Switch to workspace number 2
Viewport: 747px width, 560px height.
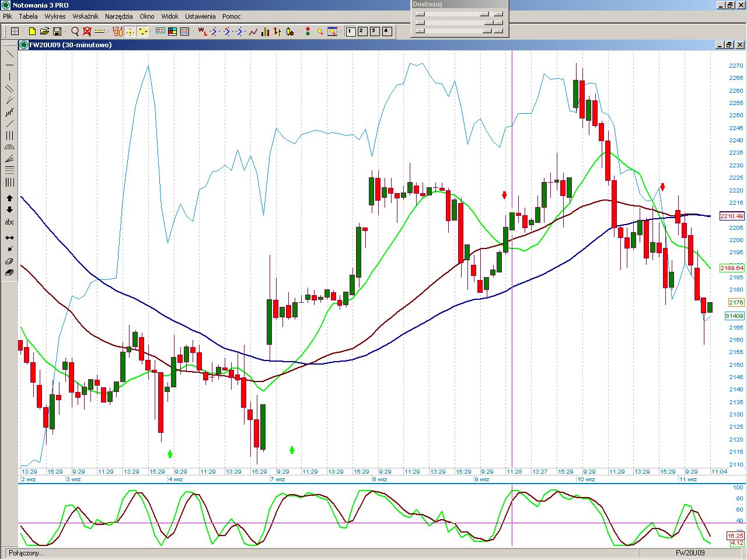tap(362, 31)
